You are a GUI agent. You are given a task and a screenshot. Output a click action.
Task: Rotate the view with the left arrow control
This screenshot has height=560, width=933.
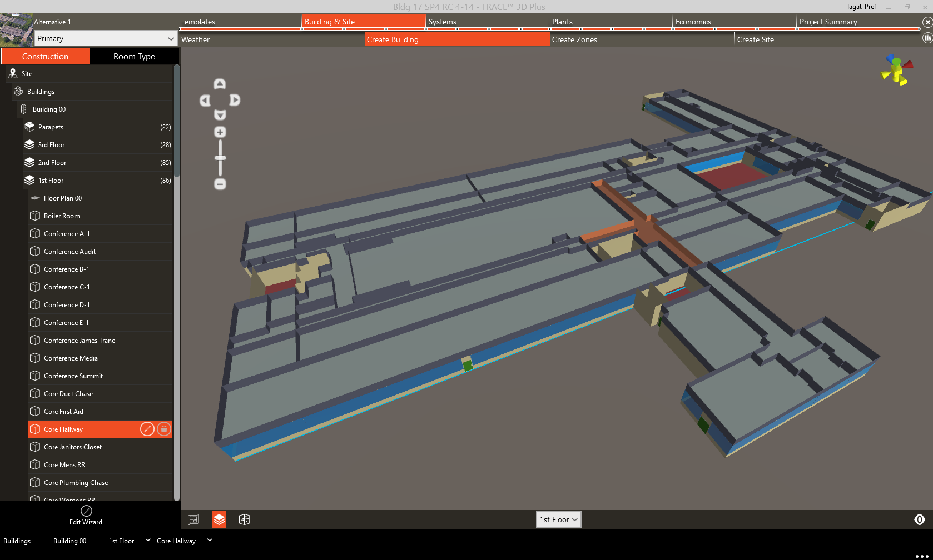[205, 101]
